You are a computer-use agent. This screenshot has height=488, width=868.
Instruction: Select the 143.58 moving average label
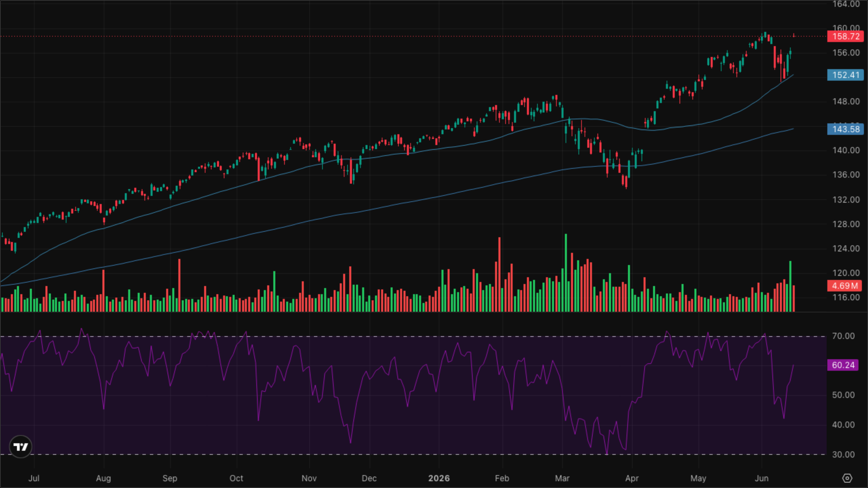846,129
